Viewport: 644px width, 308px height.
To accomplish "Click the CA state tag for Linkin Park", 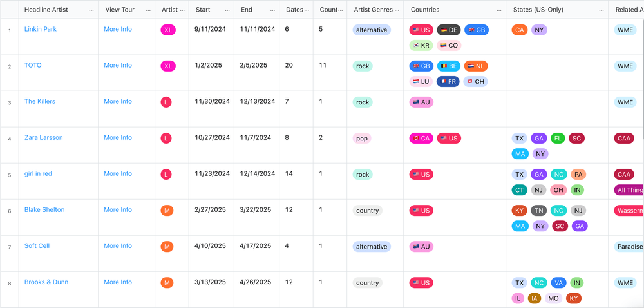I will coord(520,30).
